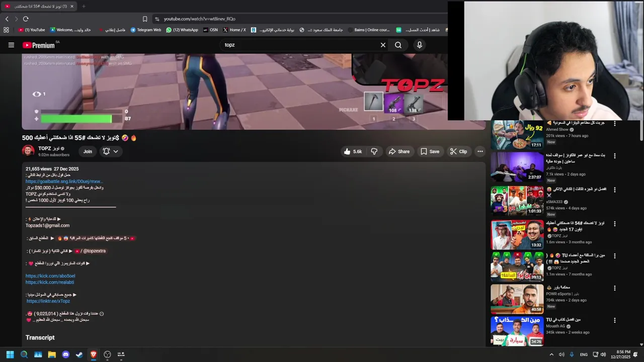Viewport: 644px width, 362px height.
Task: Open the browser apps grid icon
Action: point(6,30)
